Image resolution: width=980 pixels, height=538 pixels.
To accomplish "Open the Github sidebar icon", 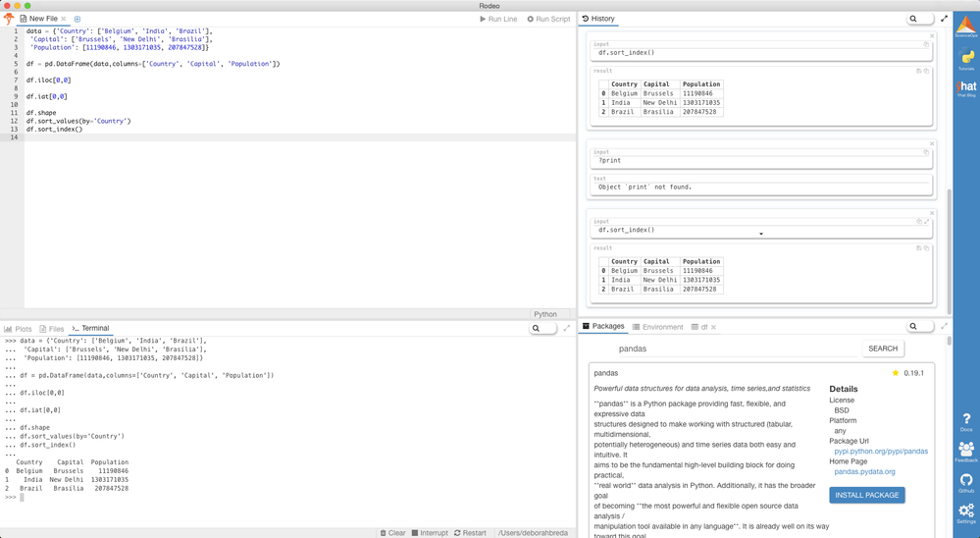I will pyautogui.click(x=966, y=482).
